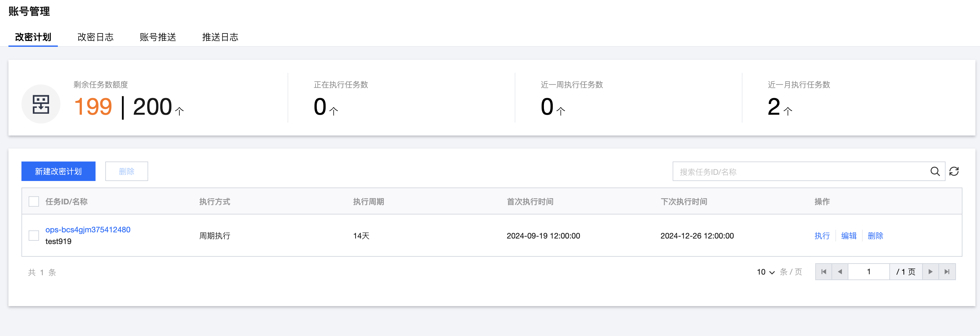
Task: Expand the 10 per page dropdown
Action: (766, 272)
